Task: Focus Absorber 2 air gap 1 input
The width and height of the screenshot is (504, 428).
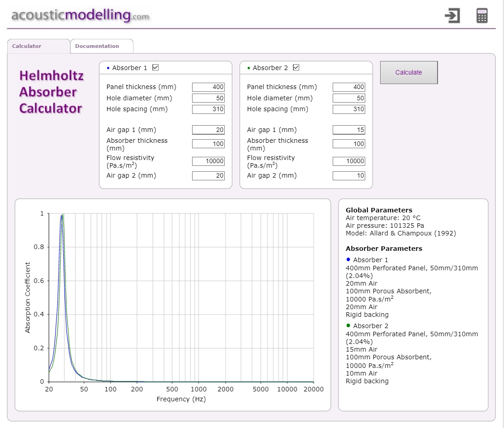Action: pos(349,130)
